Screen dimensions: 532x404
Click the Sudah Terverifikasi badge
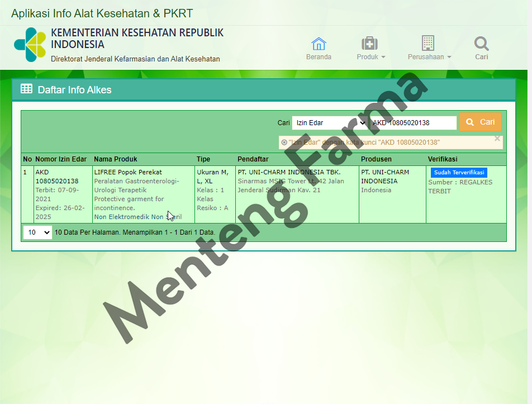(x=459, y=172)
